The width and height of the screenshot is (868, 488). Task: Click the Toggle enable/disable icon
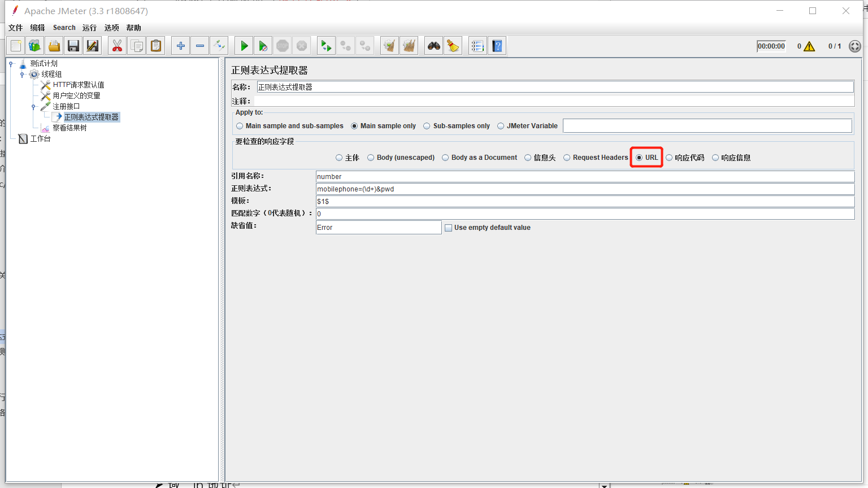[x=219, y=46]
